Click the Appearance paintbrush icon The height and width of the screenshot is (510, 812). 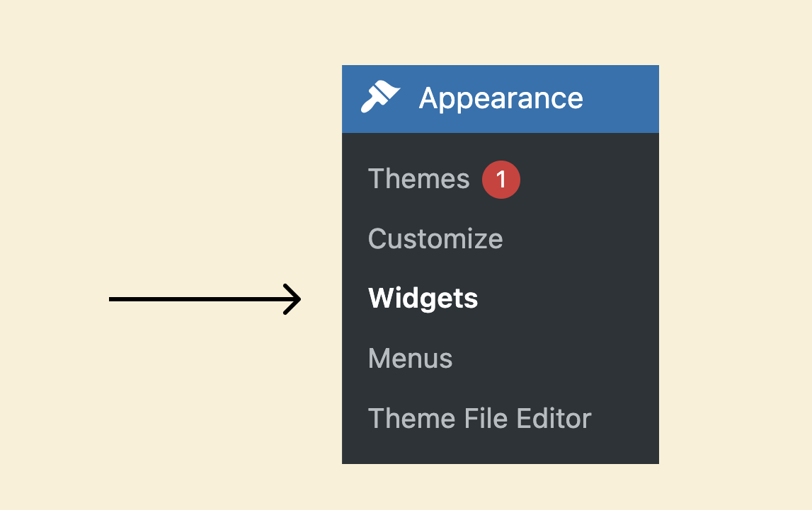point(380,97)
